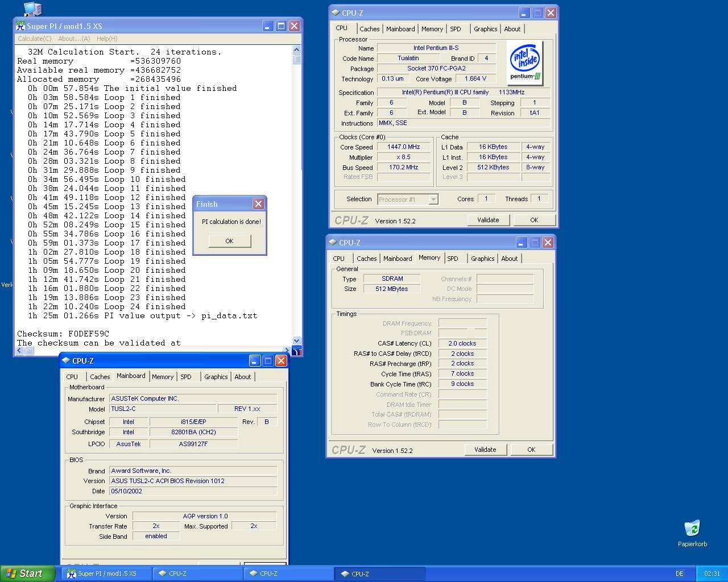Open Memory tab in the top CPU-Z window
The height and width of the screenshot is (582, 728).
coord(432,29)
